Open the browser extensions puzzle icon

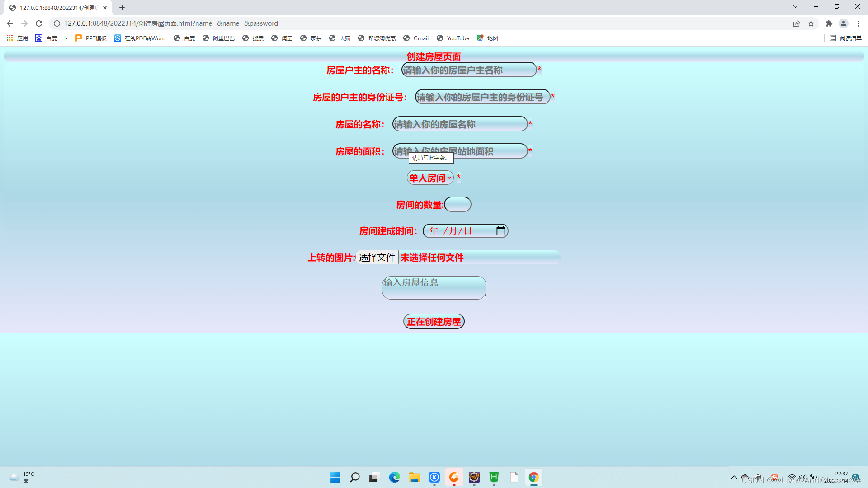[x=829, y=23]
